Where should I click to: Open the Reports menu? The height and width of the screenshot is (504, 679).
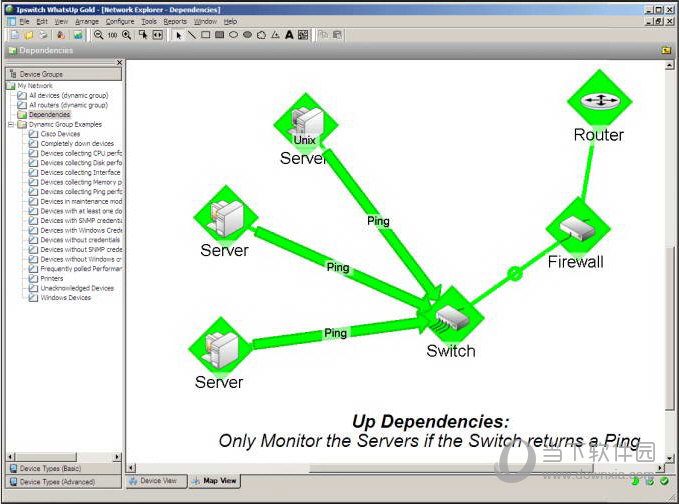[175, 21]
